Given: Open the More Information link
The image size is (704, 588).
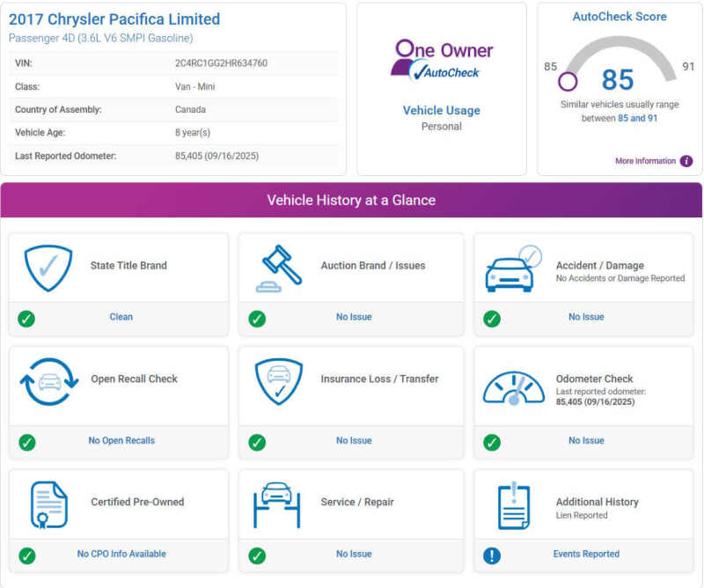Looking at the screenshot, I should (645, 161).
